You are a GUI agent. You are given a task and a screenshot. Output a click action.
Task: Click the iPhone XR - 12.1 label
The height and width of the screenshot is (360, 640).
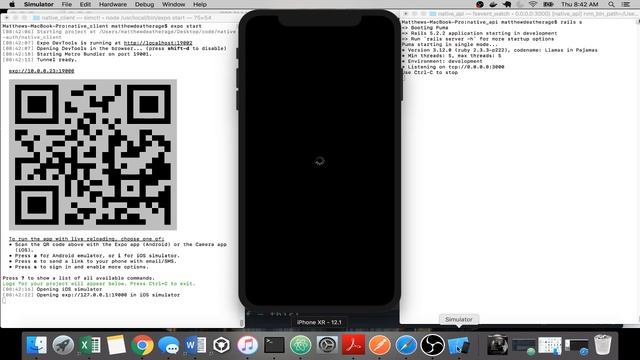pyautogui.click(x=319, y=322)
